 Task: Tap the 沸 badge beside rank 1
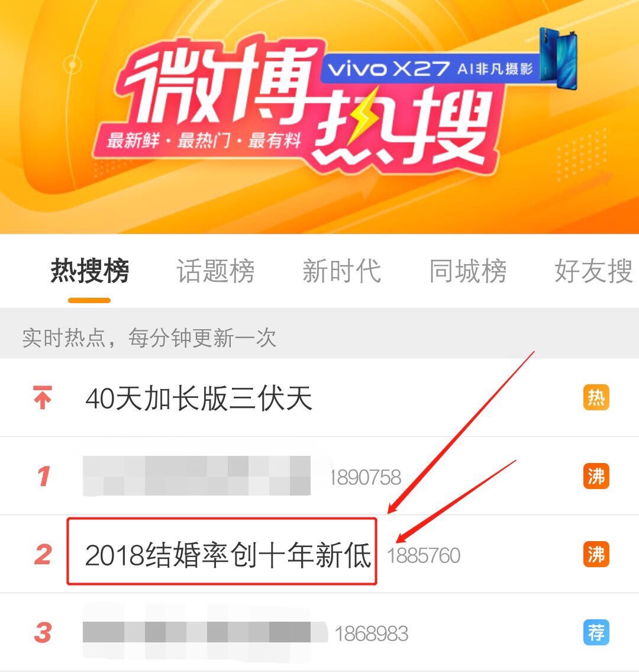pyautogui.click(x=596, y=476)
